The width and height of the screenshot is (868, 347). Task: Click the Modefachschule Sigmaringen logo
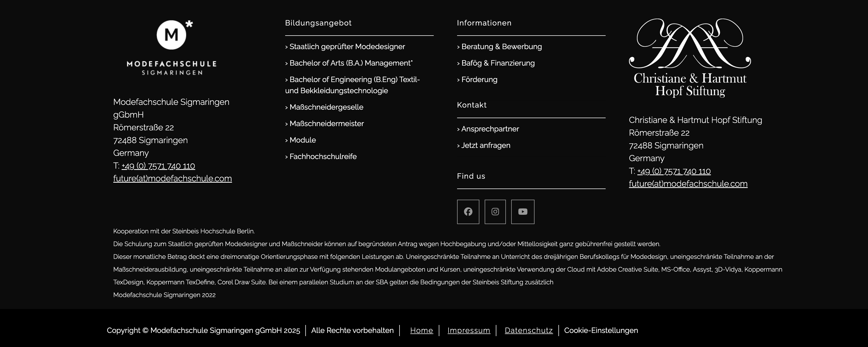coord(172,48)
